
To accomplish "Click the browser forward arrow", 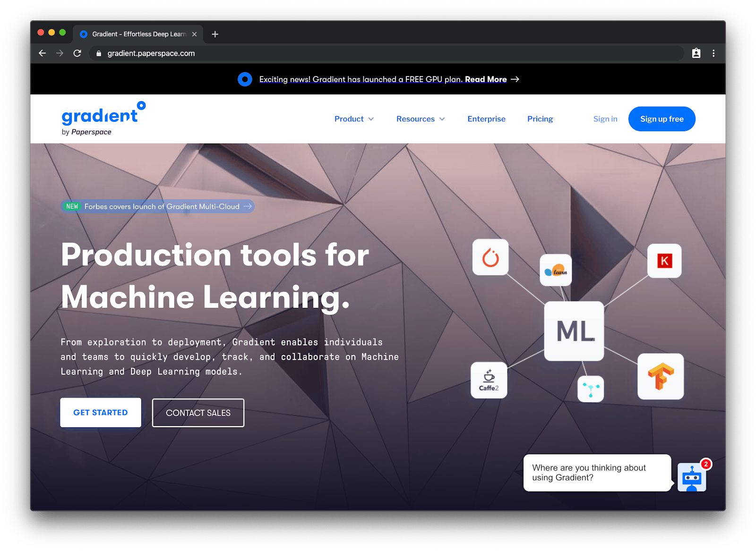I will click(60, 53).
